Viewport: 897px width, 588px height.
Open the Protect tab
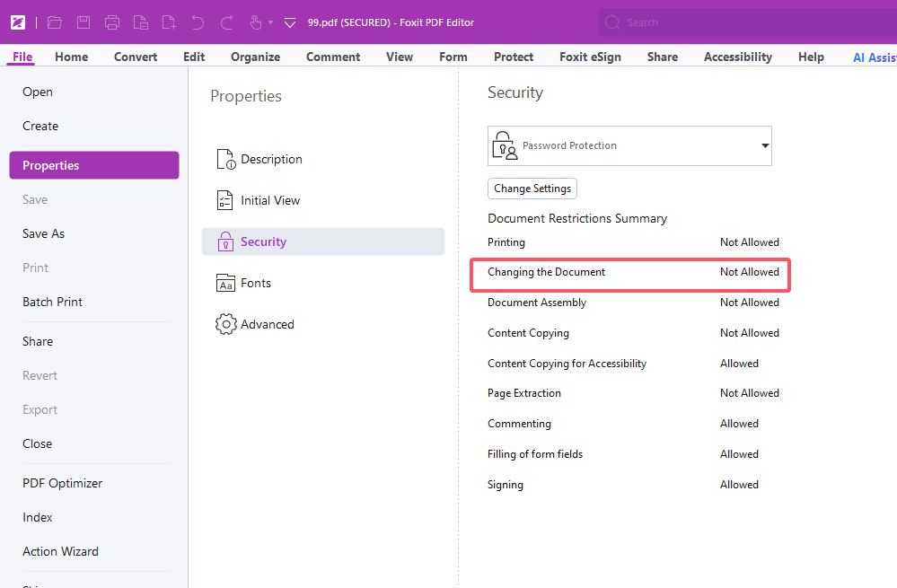click(513, 57)
